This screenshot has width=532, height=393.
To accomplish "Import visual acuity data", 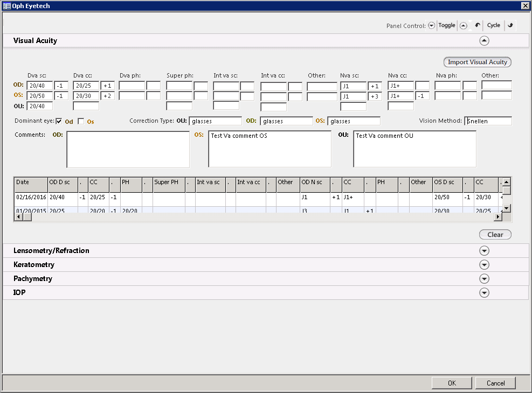I will pos(478,62).
